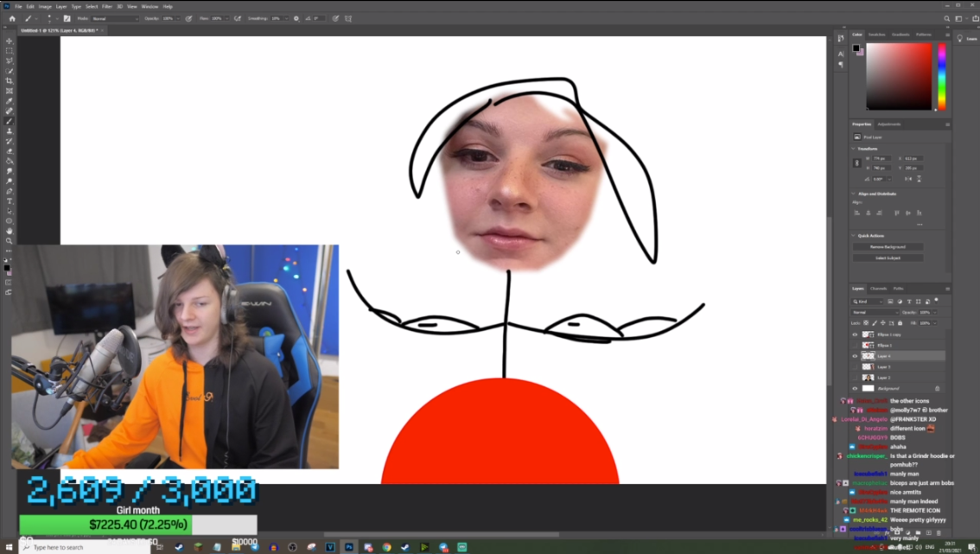This screenshot has height=554, width=980.
Task: Toggle pressure for opacity icon
Action: pyautogui.click(x=188, y=19)
